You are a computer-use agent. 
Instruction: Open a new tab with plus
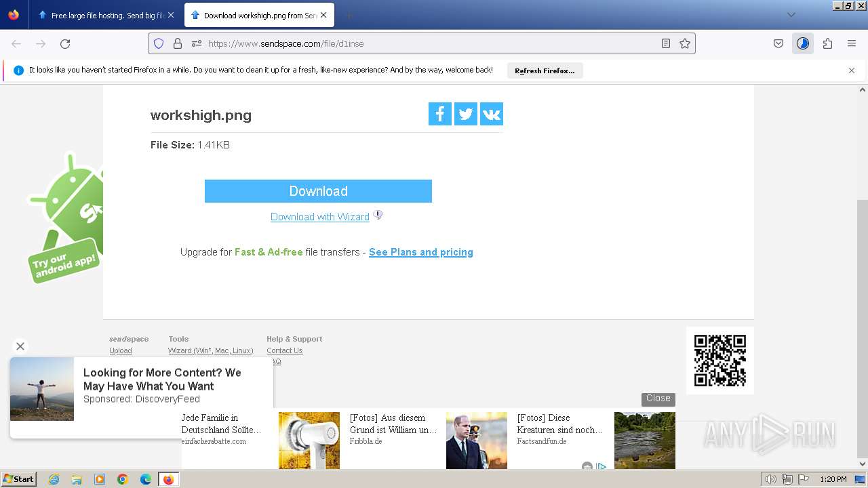pyautogui.click(x=349, y=15)
